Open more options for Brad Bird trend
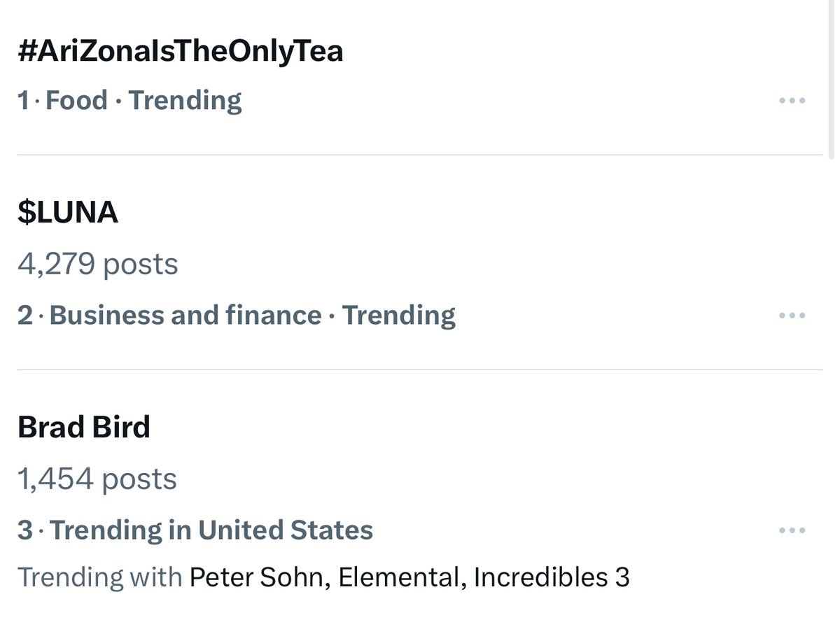 click(792, 530)
